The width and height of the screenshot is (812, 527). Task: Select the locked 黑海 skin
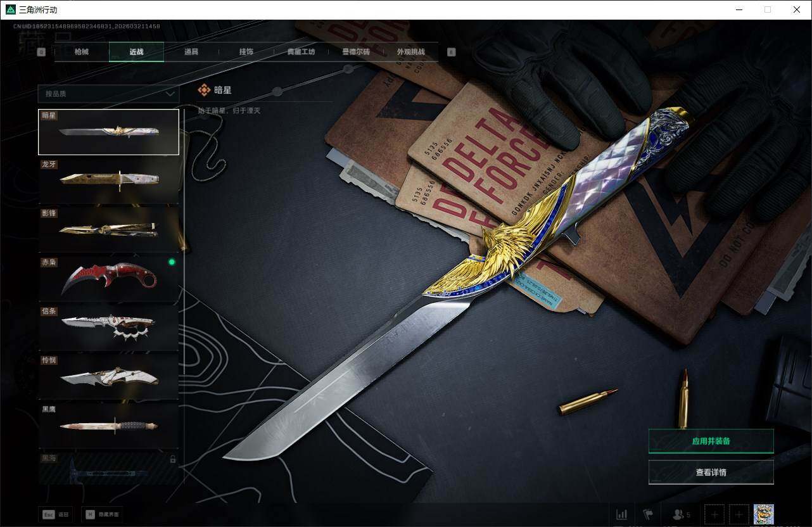click(x=108, y=469)
